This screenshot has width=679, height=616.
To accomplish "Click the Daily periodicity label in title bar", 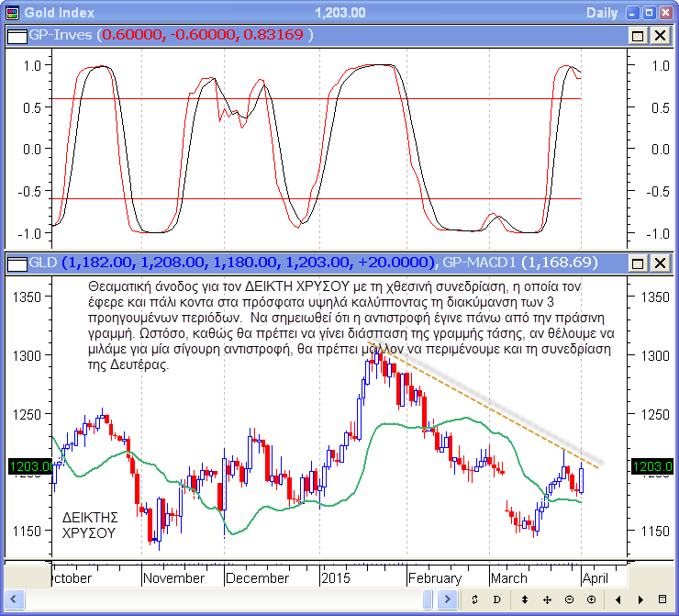I will (x=602, y=13).
